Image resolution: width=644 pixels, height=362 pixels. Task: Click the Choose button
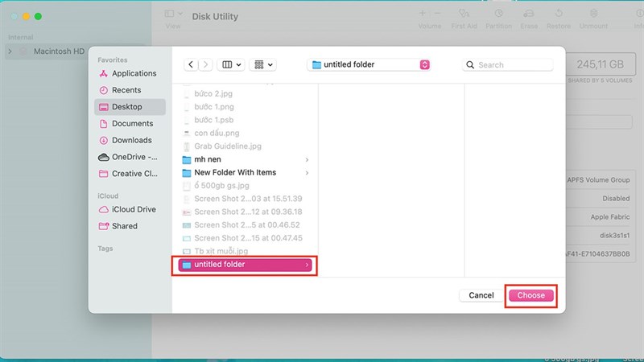(x=531, y=295)
